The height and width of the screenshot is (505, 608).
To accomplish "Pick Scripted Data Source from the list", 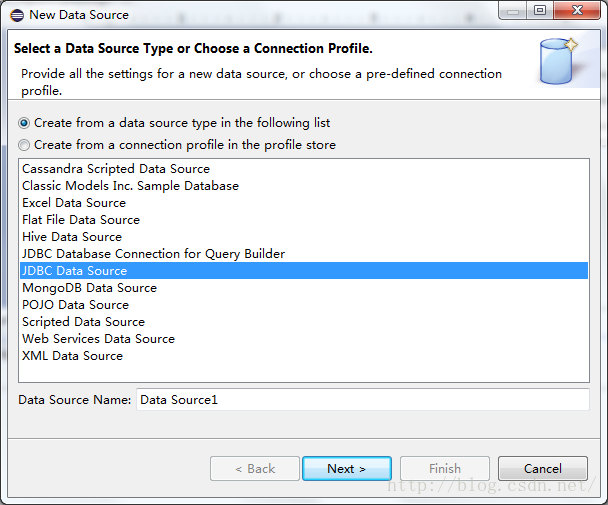I will [304, 322].
